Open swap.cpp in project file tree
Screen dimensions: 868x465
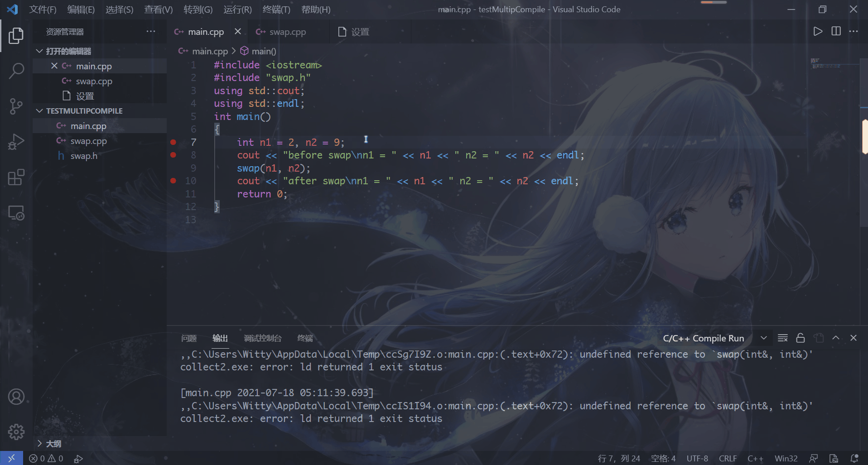coord(100,141)
